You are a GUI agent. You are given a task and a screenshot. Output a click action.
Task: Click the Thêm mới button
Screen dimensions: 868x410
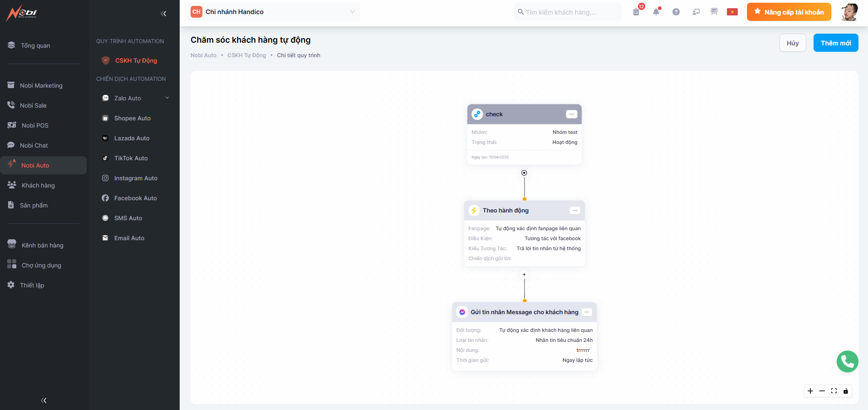835,43
